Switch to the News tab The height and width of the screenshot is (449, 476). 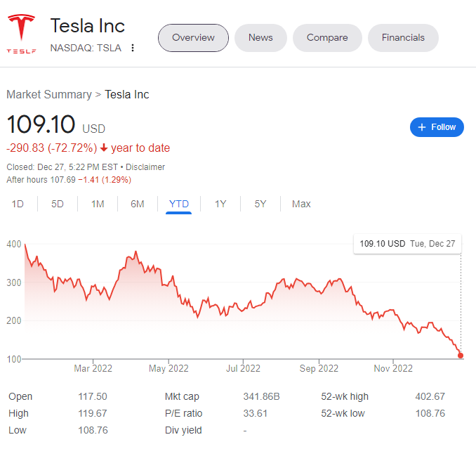tap(260, 38)
